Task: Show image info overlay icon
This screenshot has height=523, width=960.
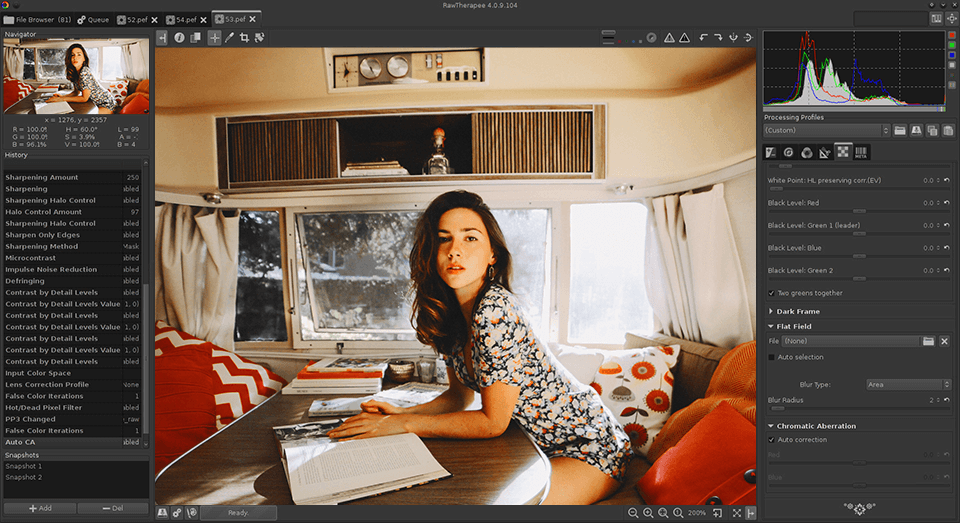Action: (179, 37)
